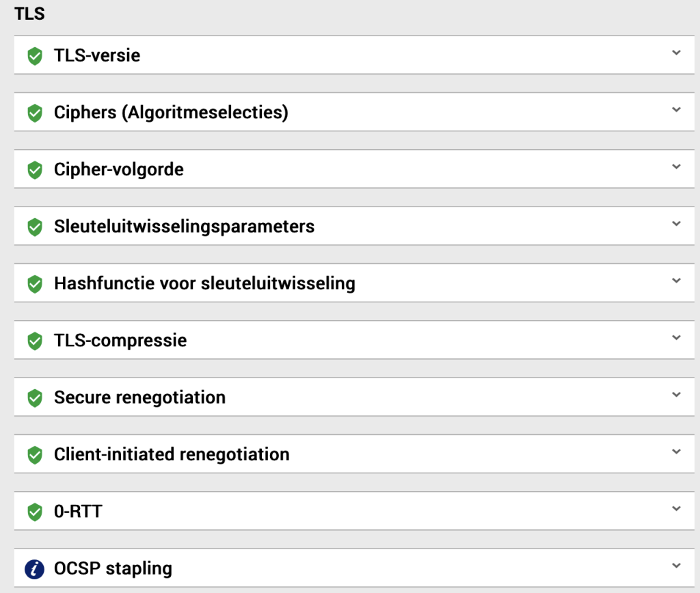
Task: Click the green shield next to Ciphers (Algoritmeselecties)
Action: [35, 113]
